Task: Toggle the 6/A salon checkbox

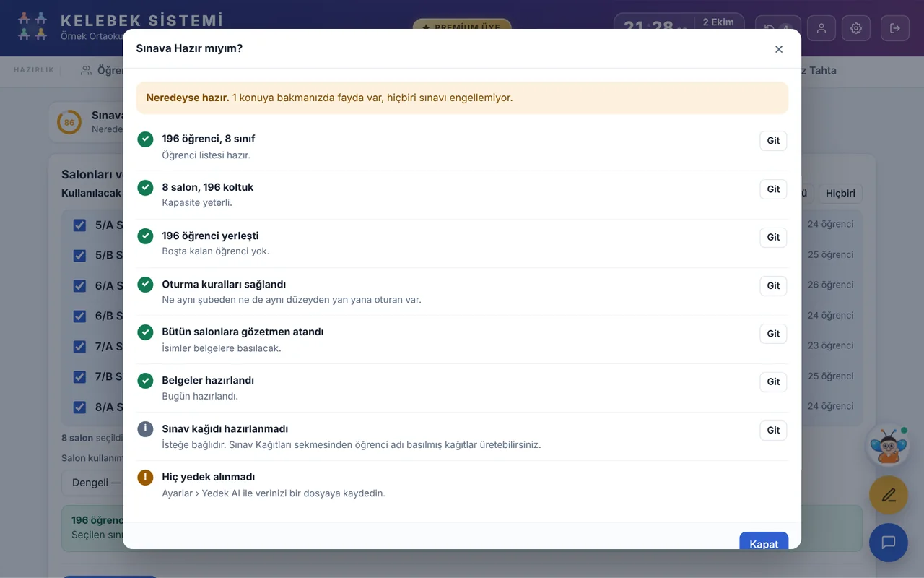Action: [x=80, y=286]
